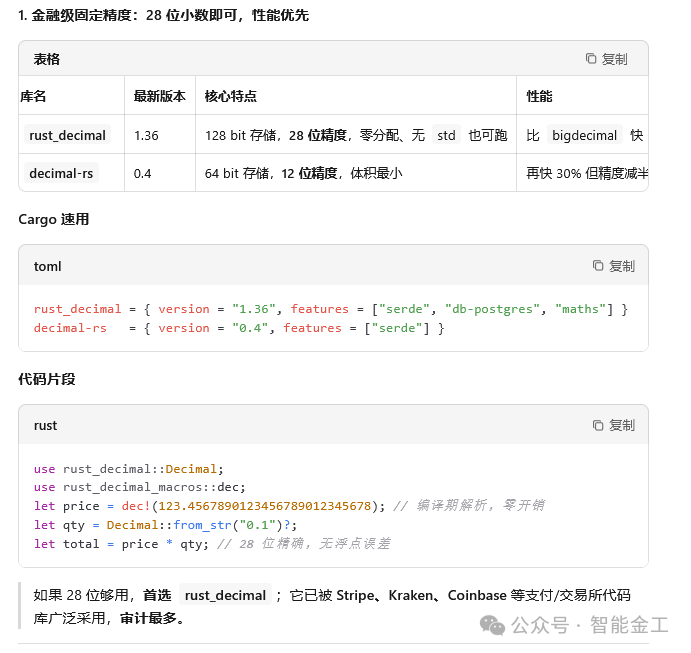Click the toml language label
Image resolution: width=691 pixels, height=653 pixels.
click(x=48, y=266)
